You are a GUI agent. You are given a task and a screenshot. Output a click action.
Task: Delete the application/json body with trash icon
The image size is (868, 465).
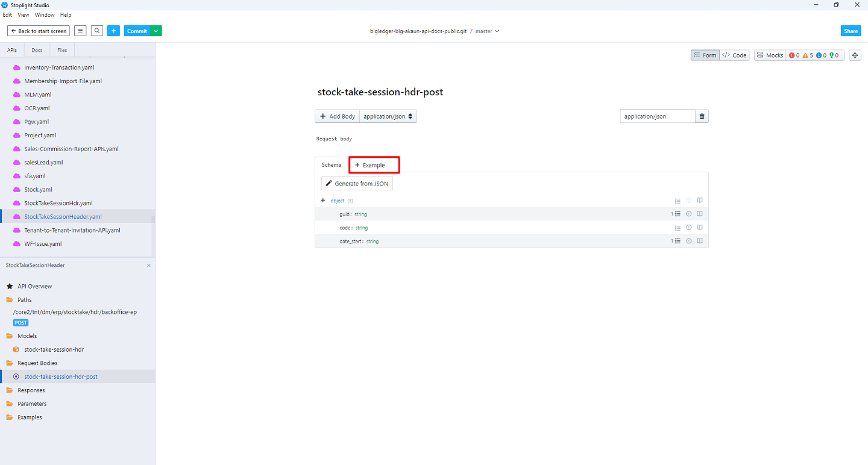(702, 116)
